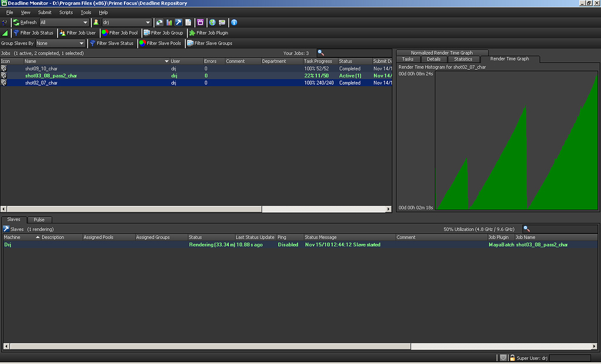Switch to the Statistics tab
This screenshot has width=601, height=364.
pos(464,59)
